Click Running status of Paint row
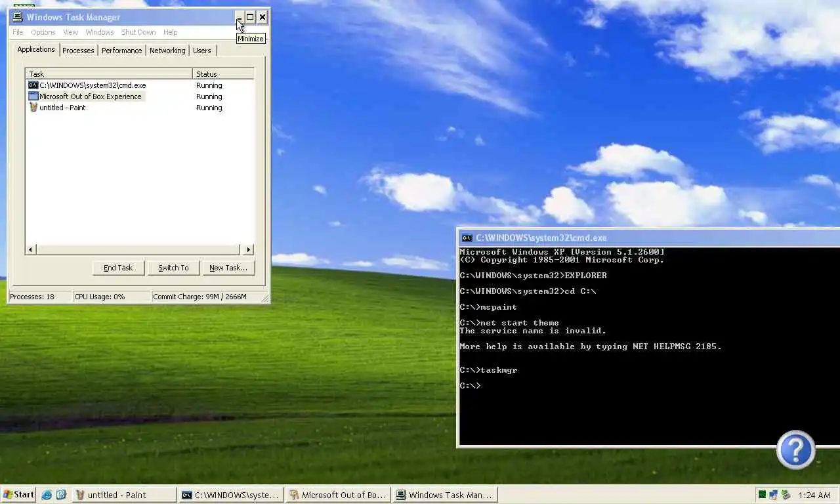 [x=209, y=108]
